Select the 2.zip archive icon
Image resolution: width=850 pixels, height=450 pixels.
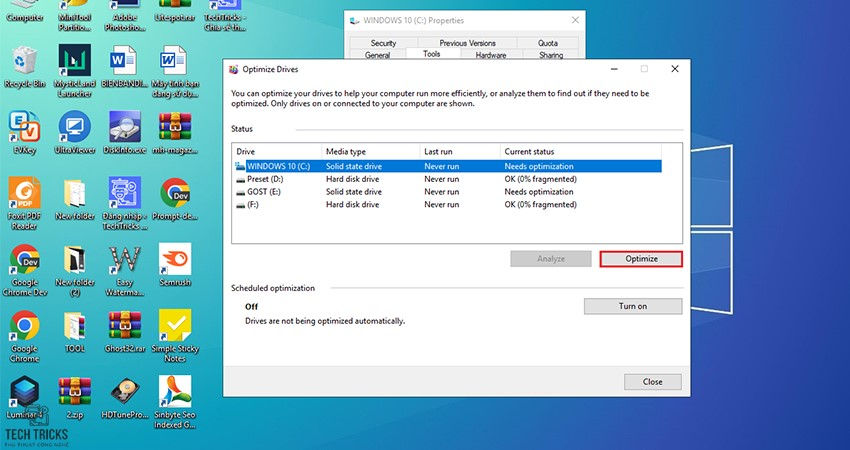75,398
